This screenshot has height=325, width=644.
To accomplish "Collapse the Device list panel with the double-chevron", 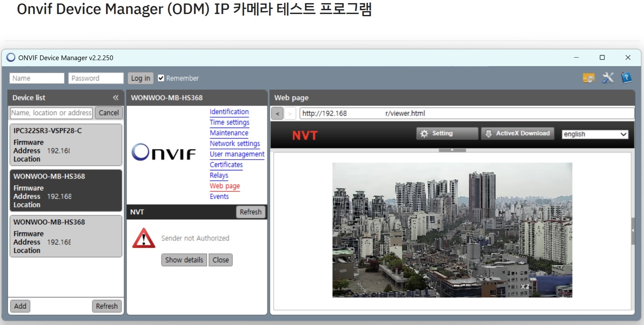I will pyautogui.click(x=116, y=97).
